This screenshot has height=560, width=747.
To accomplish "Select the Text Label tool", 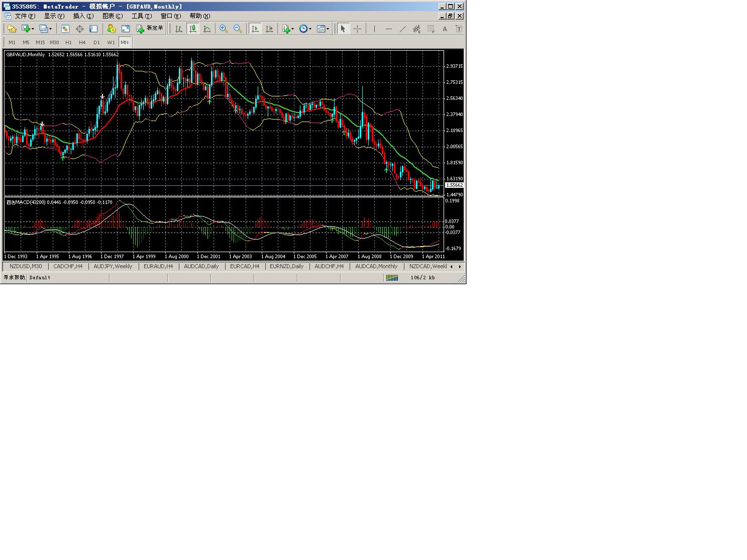I will 459,29.
